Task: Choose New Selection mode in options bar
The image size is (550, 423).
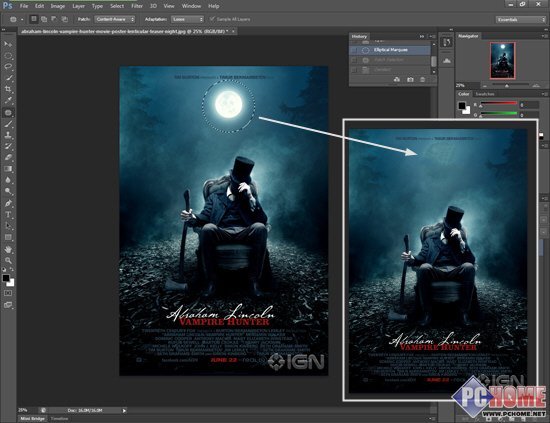Action: [x=34, y=19]
